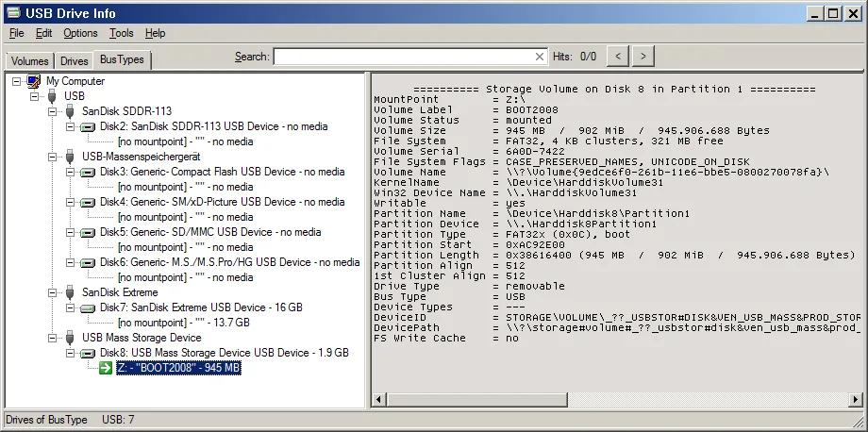Collapse the USB bus type node
Screen dimensions: 868x432
(x=34, y=96)
